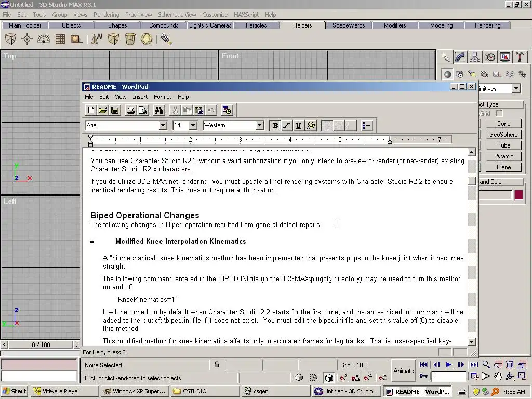
Task: Click the GeoSphere primitive button
Action: pyautogui.click(x=503, y=135)
